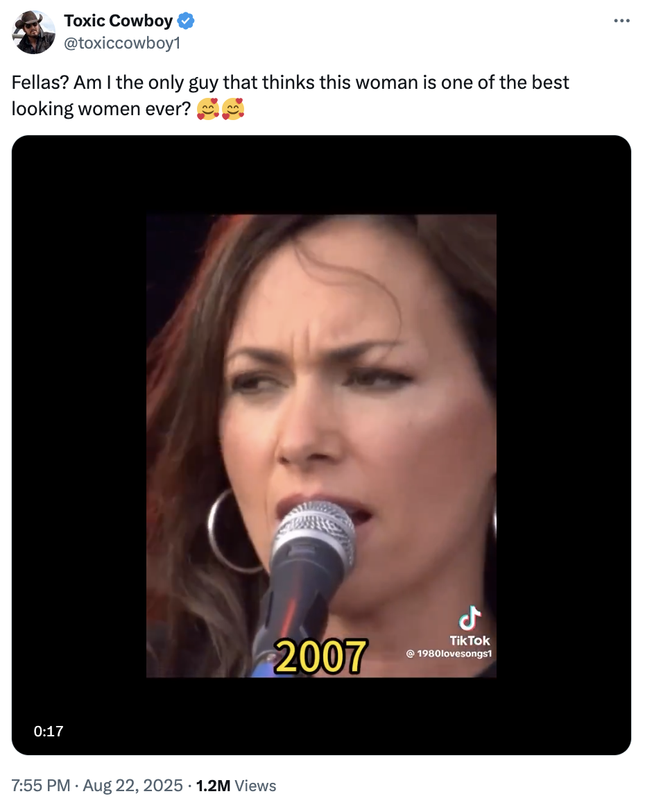Open the three-dot more options menu
This screenshot has height=812, width=645.
621,21
